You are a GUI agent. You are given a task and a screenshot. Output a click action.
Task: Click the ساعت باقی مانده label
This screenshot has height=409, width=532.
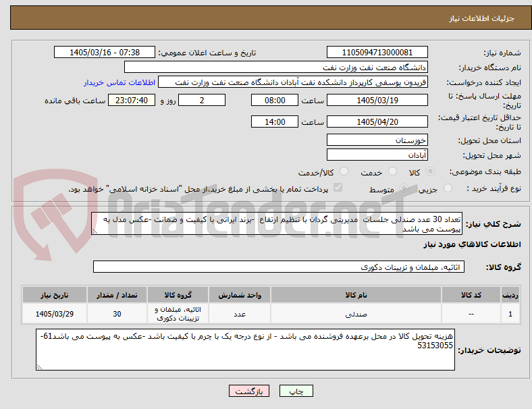[x=75, y=101]
